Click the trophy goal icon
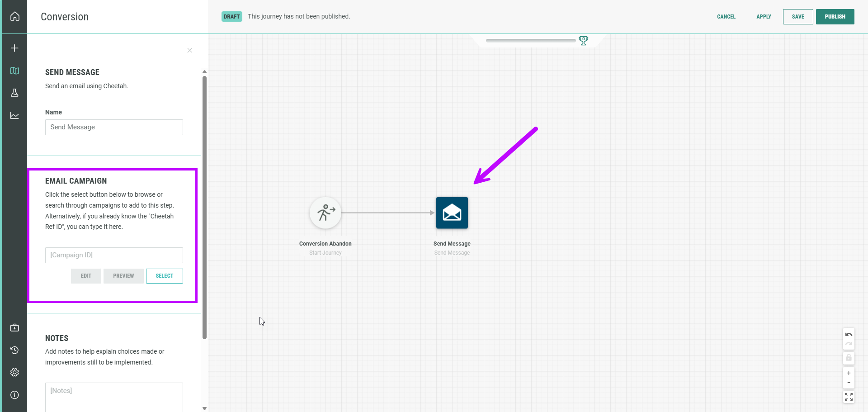This screenshot has height=412, width=868. tap(583, 41)
